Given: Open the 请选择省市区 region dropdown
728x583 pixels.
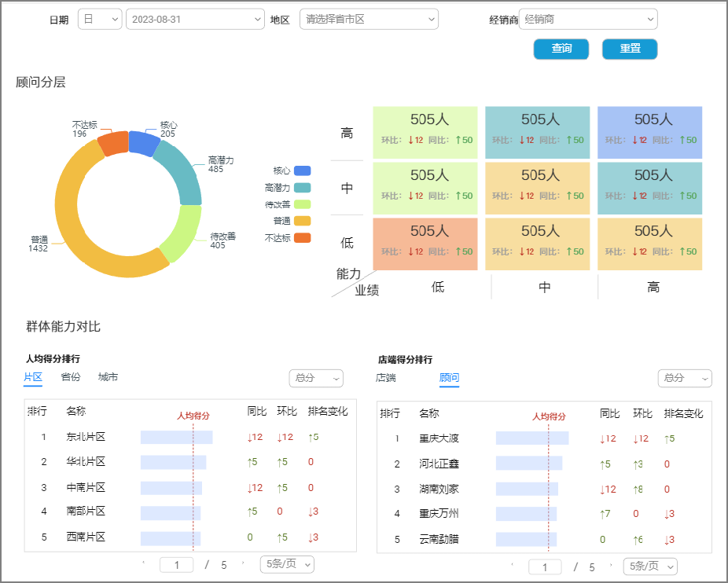Looking at the screenshot, I should tap(368, 19).
